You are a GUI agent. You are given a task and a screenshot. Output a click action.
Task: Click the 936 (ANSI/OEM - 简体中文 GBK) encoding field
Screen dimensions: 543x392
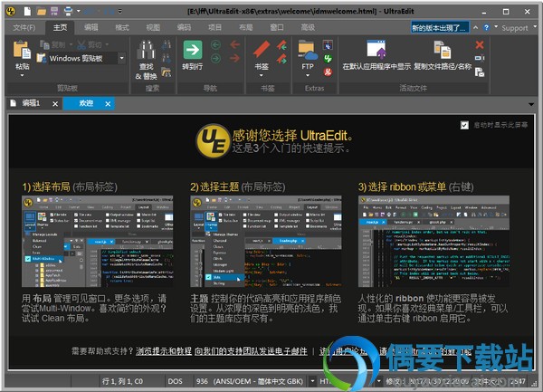coord(250,381)
